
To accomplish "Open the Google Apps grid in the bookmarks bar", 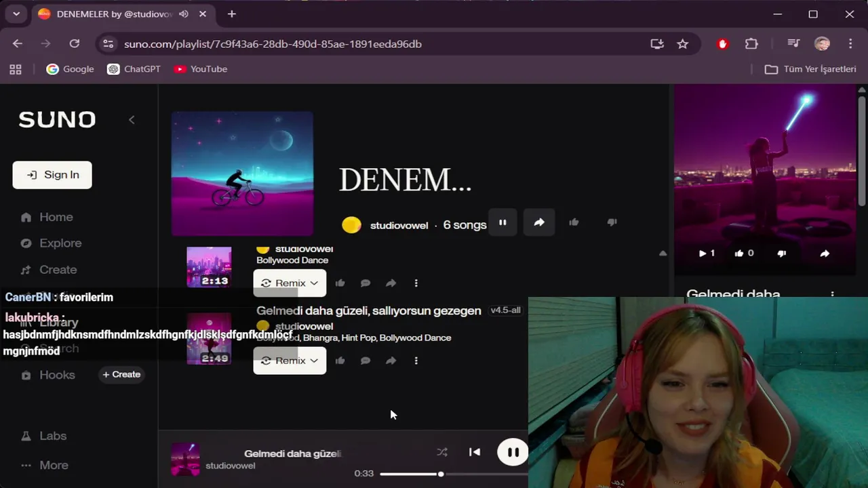I will pyautogui.click(x=16, y=69).
